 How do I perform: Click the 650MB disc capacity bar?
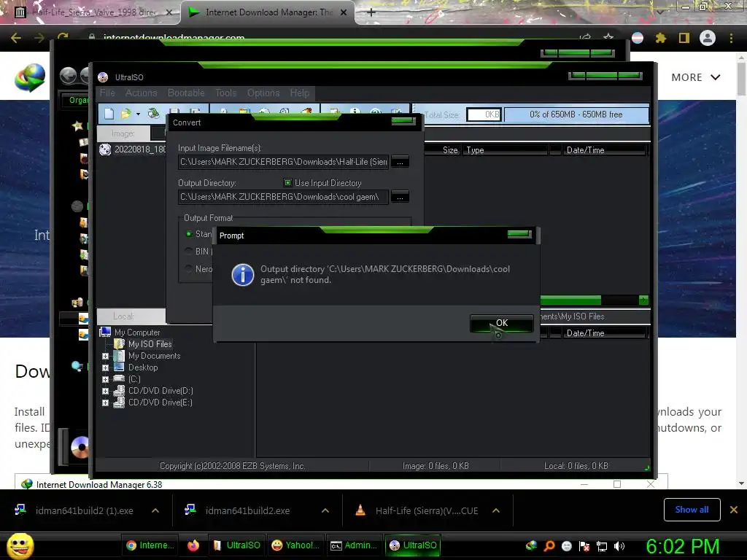click(x=576, y=114)
